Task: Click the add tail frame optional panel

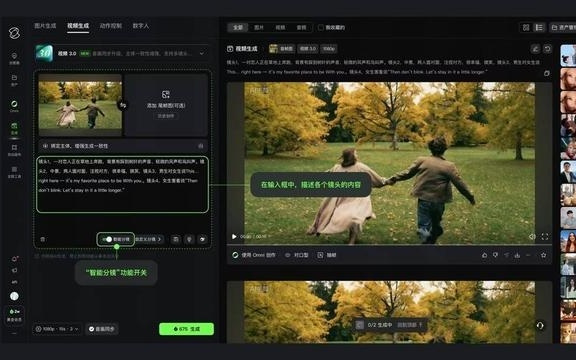Action: tap(166, 105)
